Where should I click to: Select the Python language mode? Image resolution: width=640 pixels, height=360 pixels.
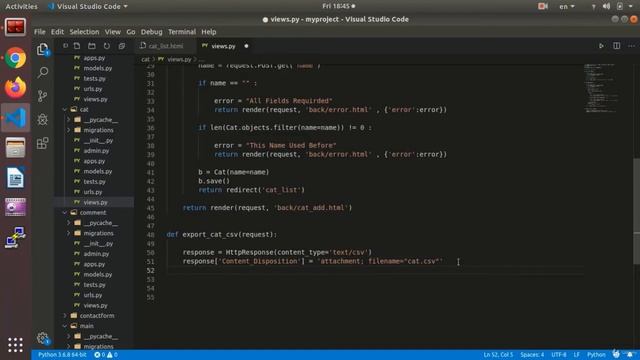(x=596, y=355)
